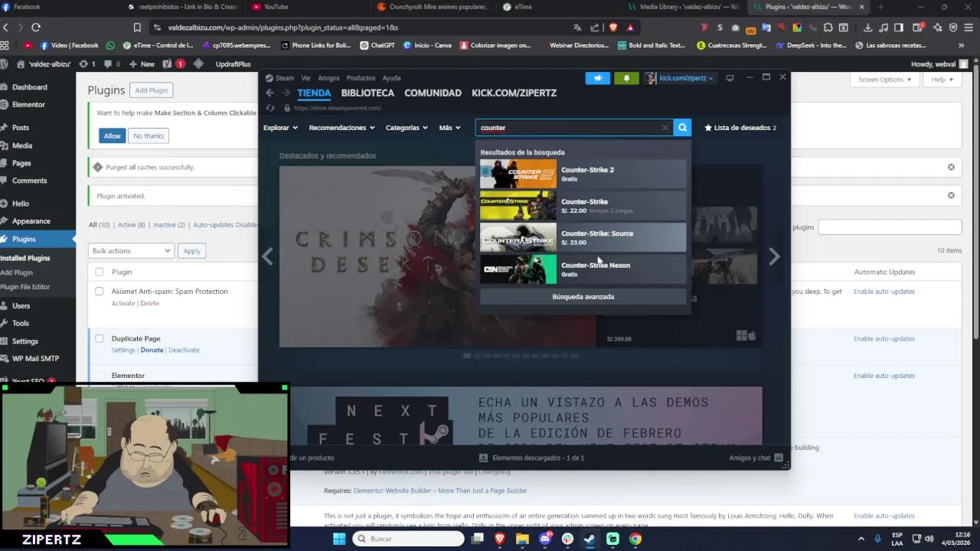The width and height of the screenshot is (980, 551).
Task: Click the Brave share page icon
Action: coord(596,28)
